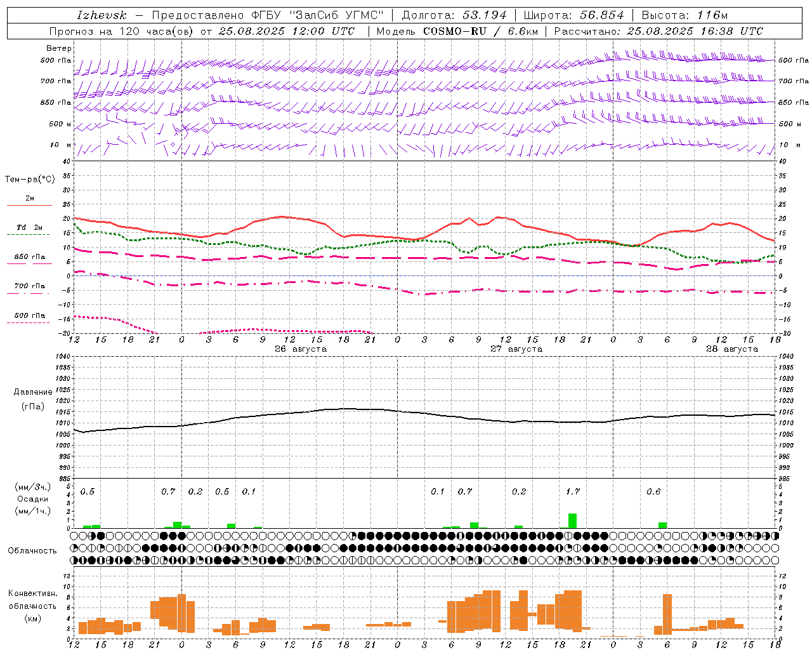The width and height of the screenshot is (812, 650).
Task: Click the (гПа) unit under Давление
Action: (33, 407)
